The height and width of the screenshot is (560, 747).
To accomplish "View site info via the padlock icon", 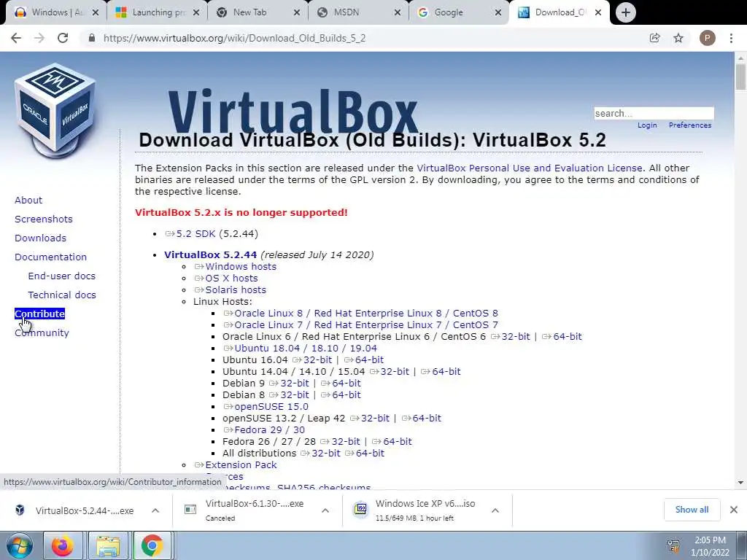I will click(x=92, y=38).
